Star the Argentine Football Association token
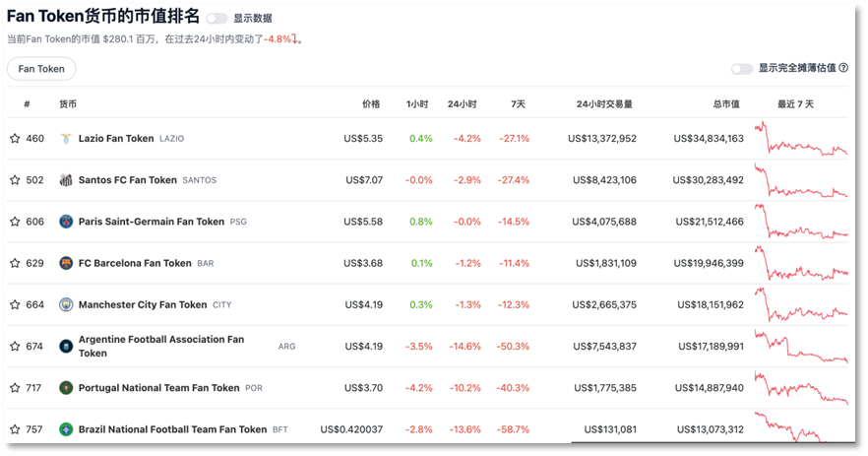Viewport: 868px width, 456px height. 15,347
